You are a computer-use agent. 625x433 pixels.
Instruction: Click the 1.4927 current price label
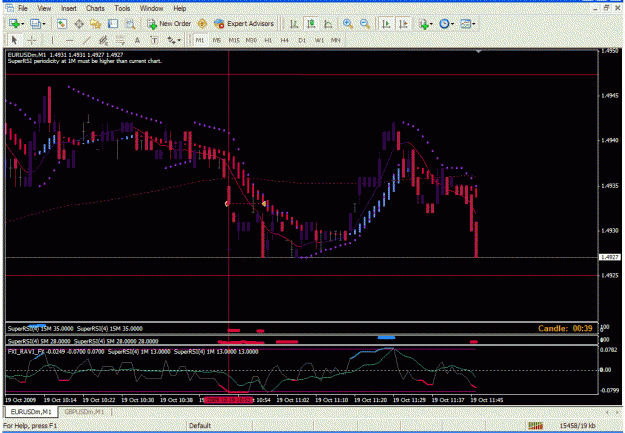click(x=610, y=257)
